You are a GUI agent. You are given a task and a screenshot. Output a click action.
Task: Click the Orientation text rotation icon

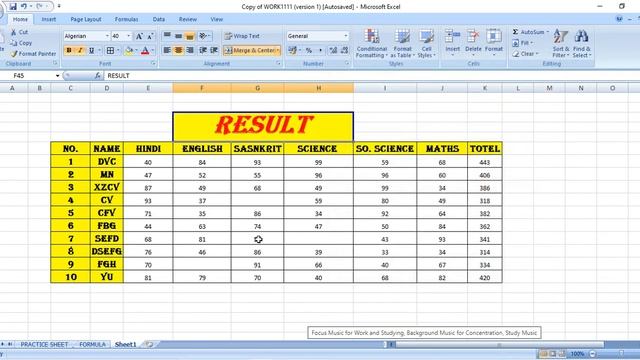click(x=203, y=36)
